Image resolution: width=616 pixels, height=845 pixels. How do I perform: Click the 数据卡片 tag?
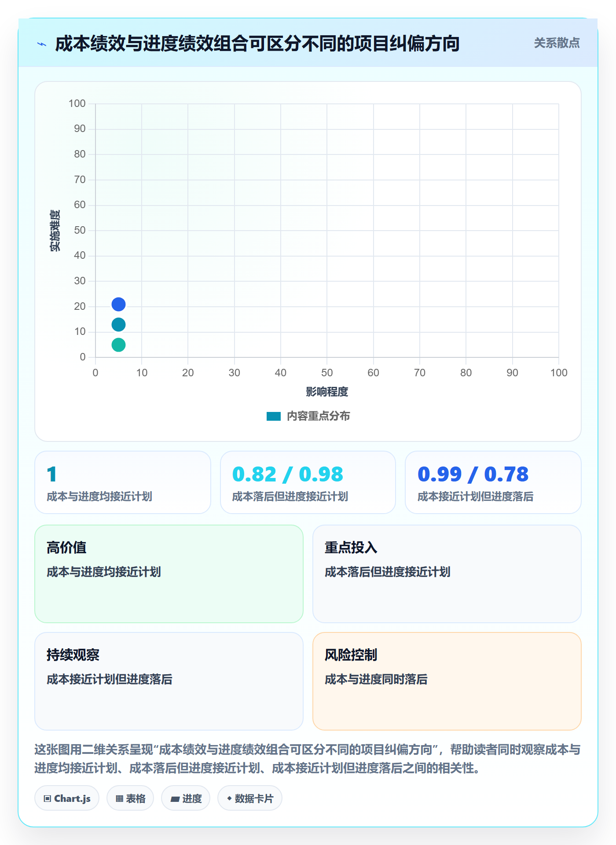click(x=250, y=798)
